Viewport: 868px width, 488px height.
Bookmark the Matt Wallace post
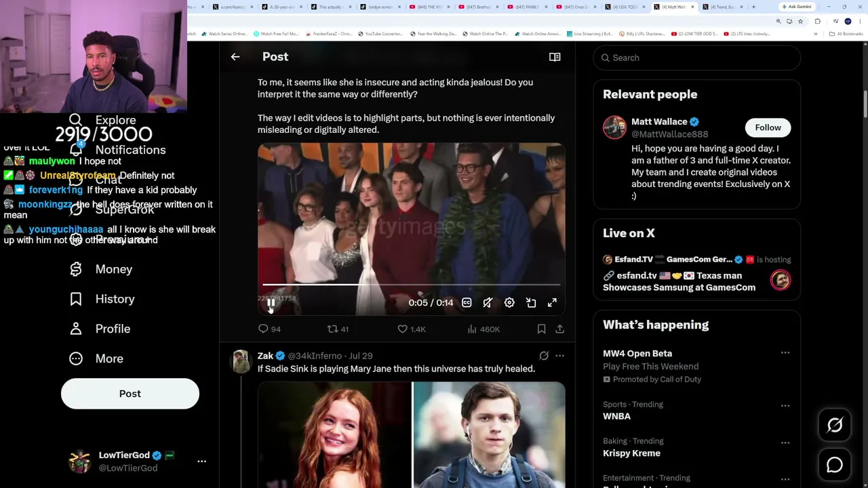(541, 329)
